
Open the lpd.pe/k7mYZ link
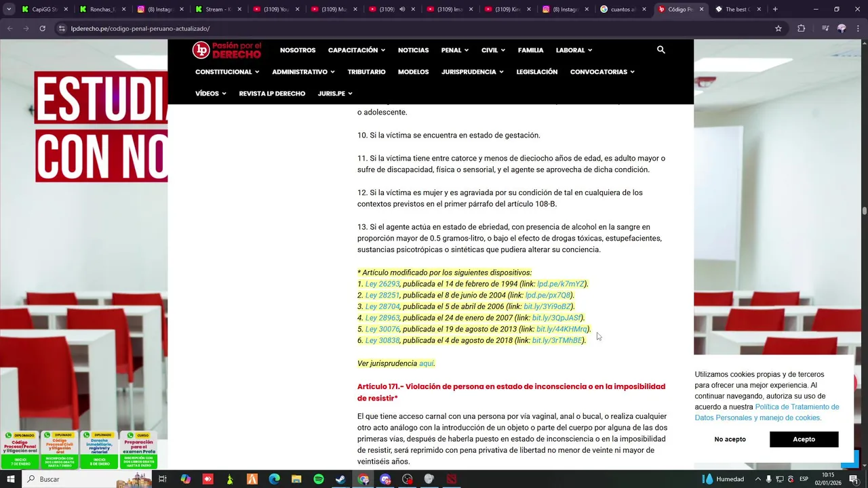tap(561, 284)
